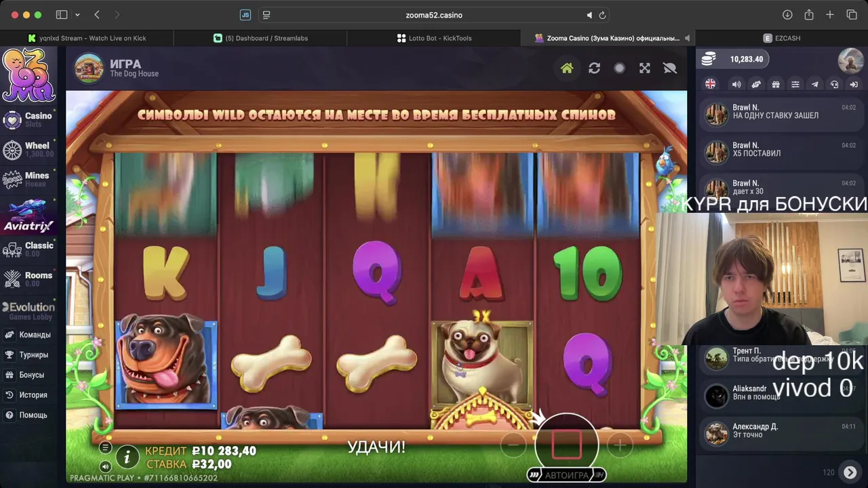Viewport: 868px width, 488px height.
Task: Open the Telegram paper plane icon
Action: click(x=815, y=84)
